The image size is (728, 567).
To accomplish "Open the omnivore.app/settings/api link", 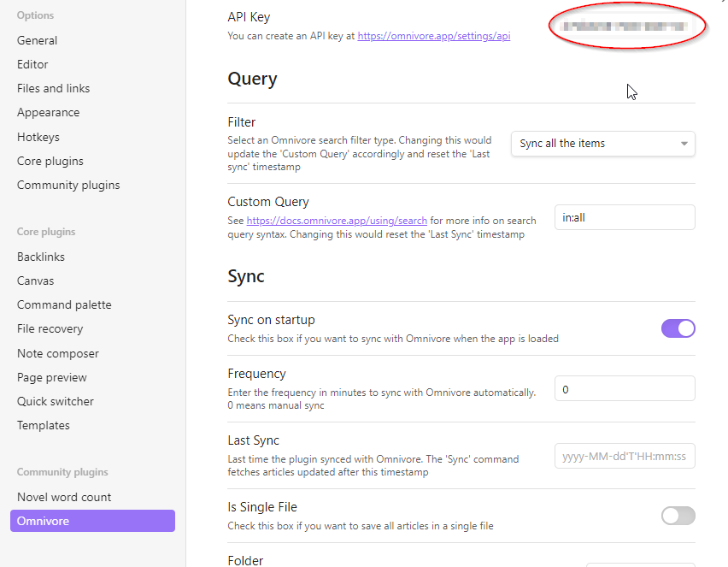I will pos(433,37).
